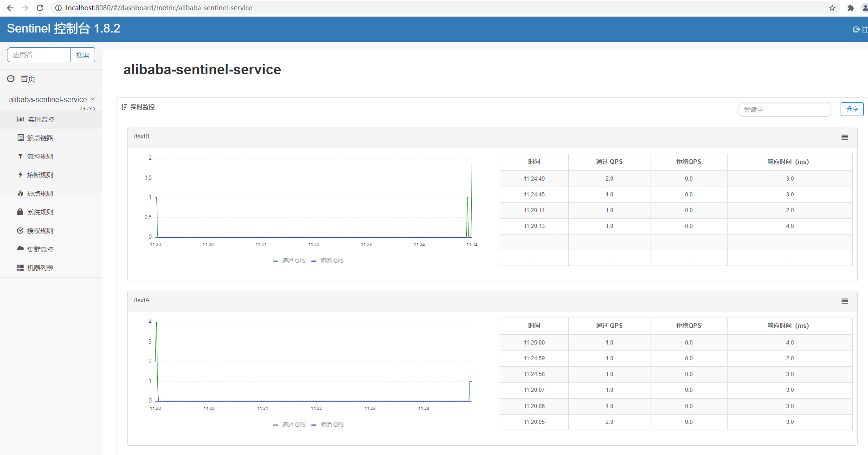Image resolution: width=868 pixels, height=455 pixels.
Task: Click the 搜索 button next to app name field
Action: pyautogui.click(x=83, y=55)
